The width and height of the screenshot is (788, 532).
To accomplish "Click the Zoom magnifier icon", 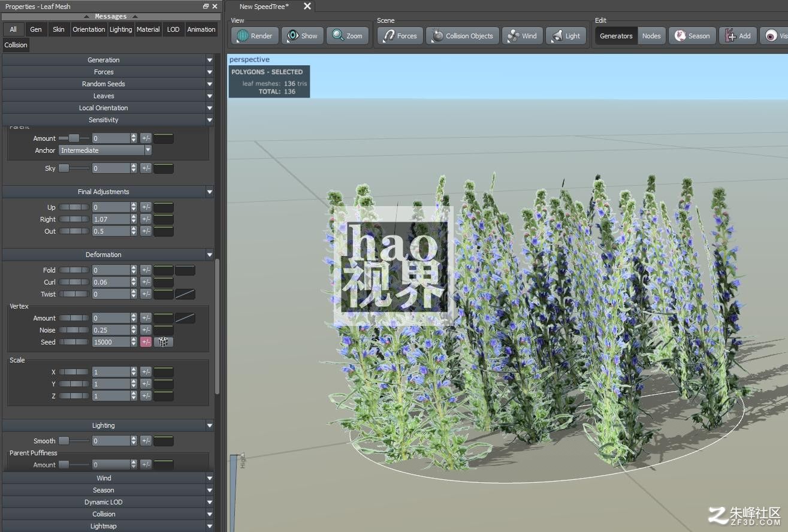I will point(338,36).
